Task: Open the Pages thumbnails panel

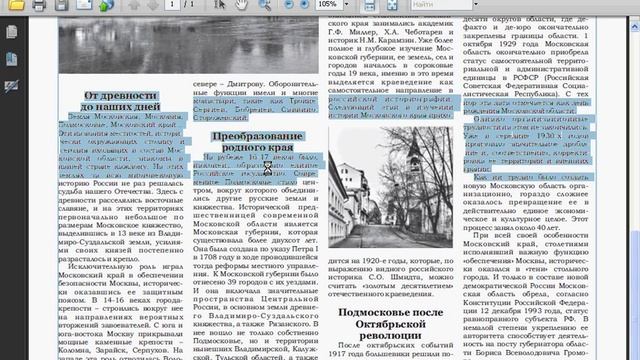Action: (x=12, y=32)
